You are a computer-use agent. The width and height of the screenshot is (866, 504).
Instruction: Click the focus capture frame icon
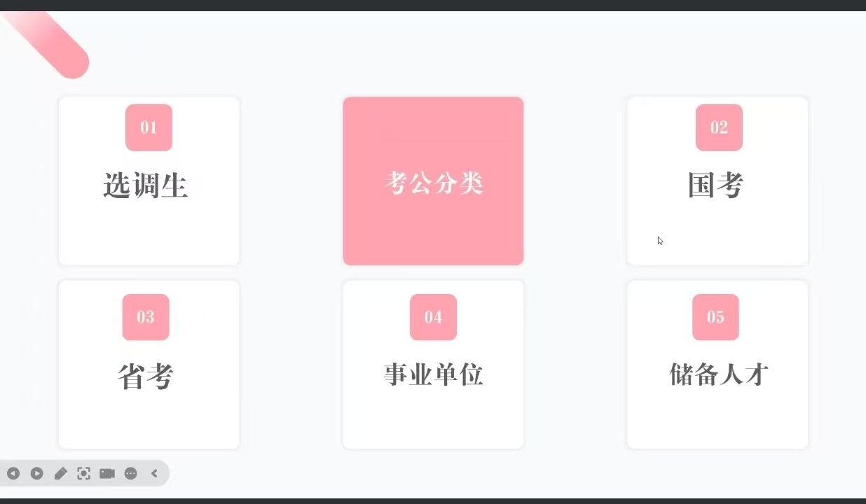click(x=83, y=474)
